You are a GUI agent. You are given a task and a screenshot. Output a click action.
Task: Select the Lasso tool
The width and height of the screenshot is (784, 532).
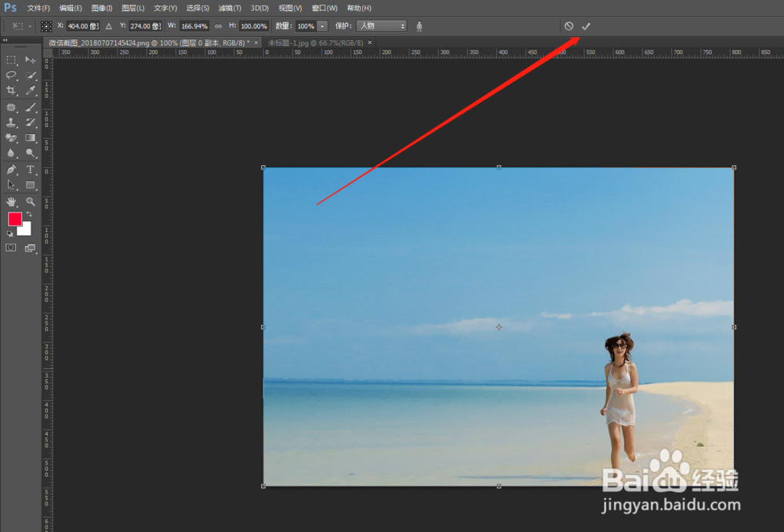11,75
